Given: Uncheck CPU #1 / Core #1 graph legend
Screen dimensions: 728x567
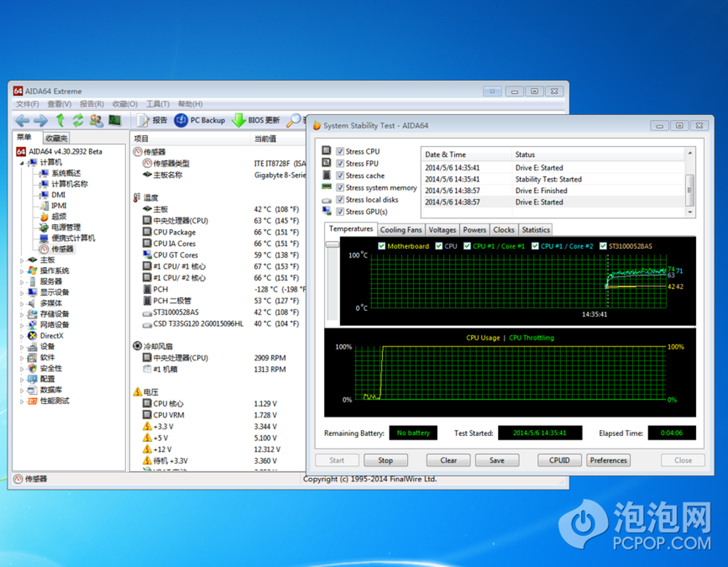Looking at the screenshot, I should [467, 246].
